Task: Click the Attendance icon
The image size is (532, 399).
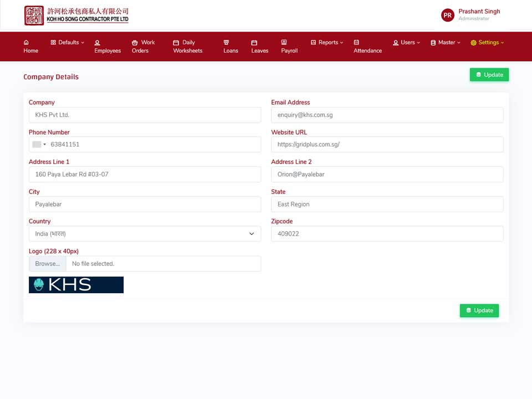Action: pyautogui.click(x=356, y=43)
